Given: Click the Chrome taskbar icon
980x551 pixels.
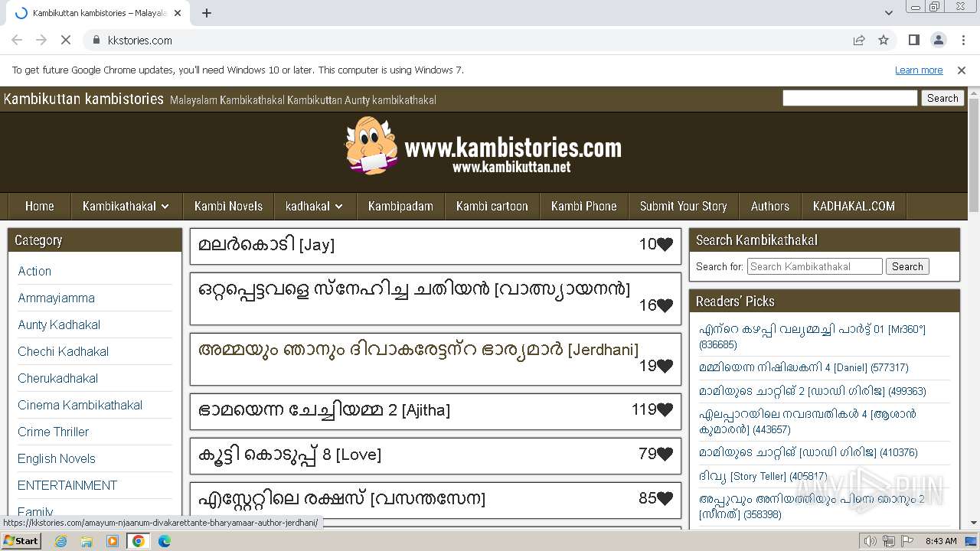Looking at the screenshot, I should click(x=139, y=541).
